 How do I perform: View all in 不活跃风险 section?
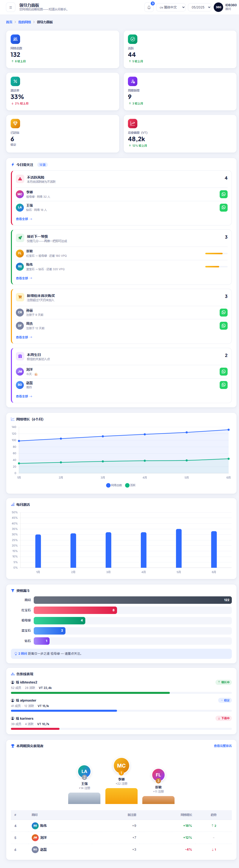(24, 219)
